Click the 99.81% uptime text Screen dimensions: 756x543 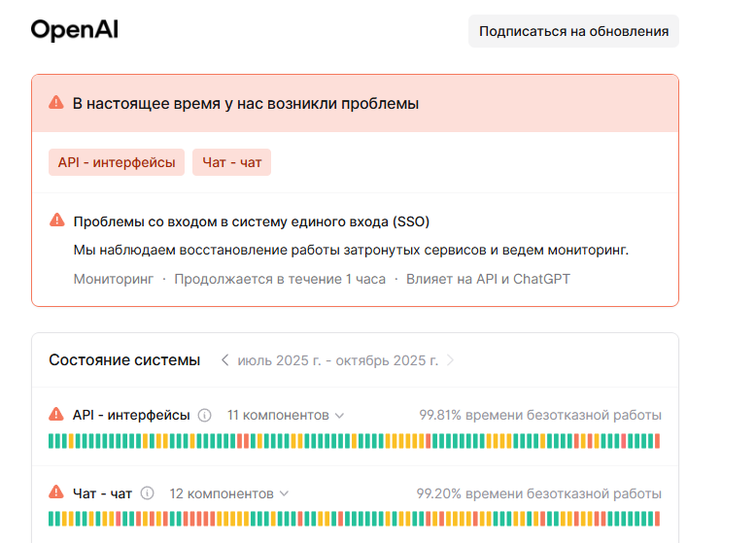coord(540,415)
